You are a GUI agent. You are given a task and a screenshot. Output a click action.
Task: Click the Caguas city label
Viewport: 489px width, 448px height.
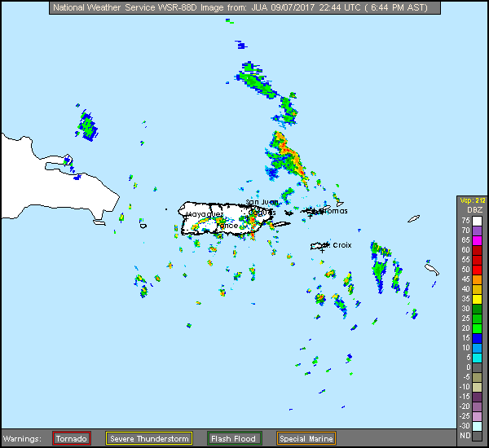pos(262,213)
